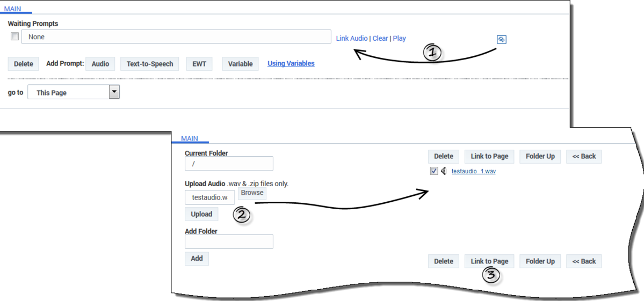Screen dimensions: 644x301
Task: Click the top Folder Up button
Action: pyautogui.click(x=540, y=156)
